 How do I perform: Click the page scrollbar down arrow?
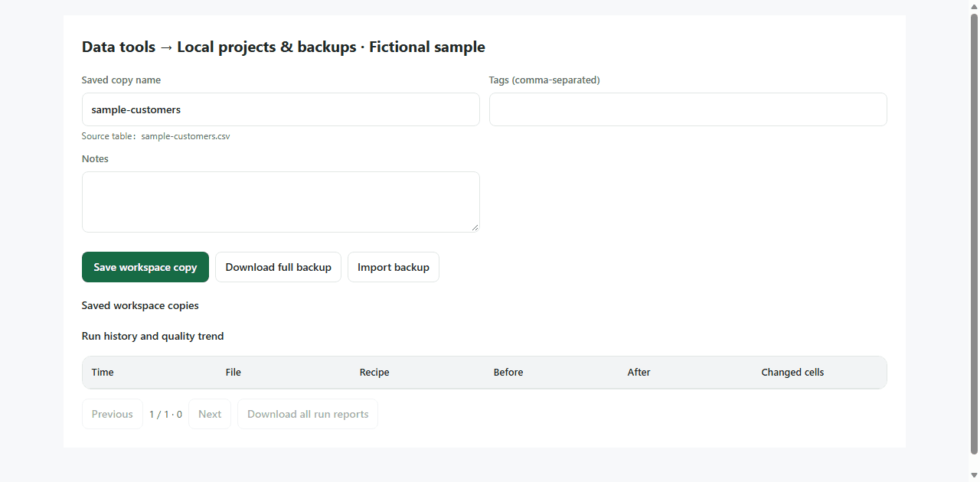974,476
